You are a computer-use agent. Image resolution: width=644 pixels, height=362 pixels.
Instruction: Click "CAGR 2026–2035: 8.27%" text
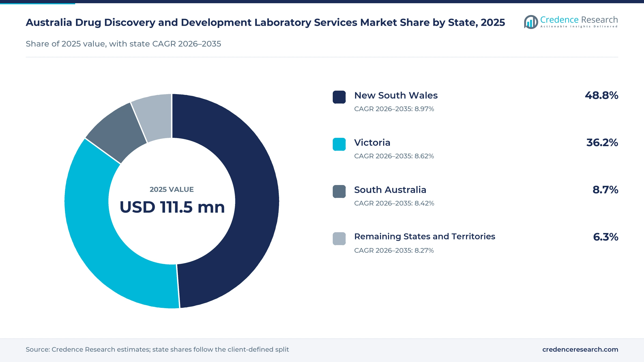pos(394,250)
